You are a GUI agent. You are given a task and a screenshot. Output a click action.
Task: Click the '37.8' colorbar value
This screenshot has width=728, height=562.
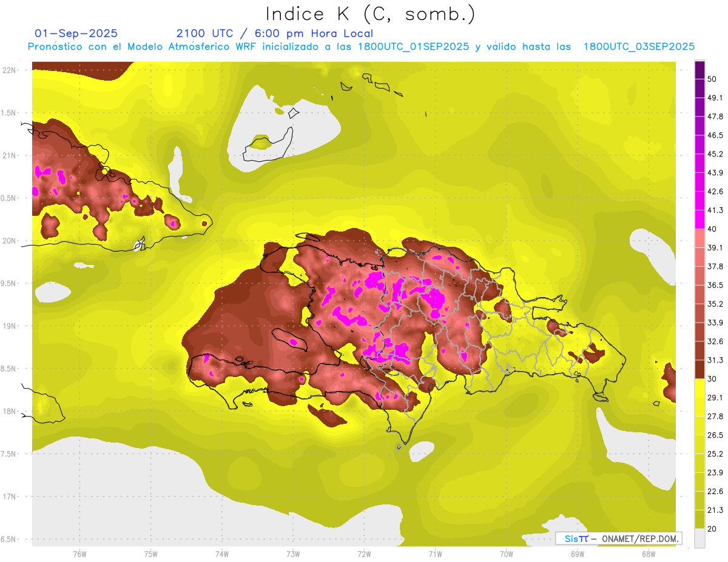point(715,266)
